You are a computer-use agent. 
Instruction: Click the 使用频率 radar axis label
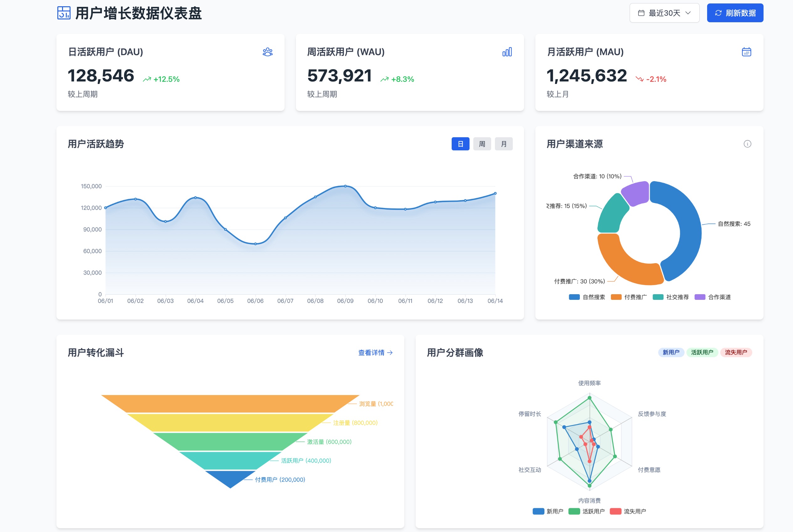click(589, 383)
